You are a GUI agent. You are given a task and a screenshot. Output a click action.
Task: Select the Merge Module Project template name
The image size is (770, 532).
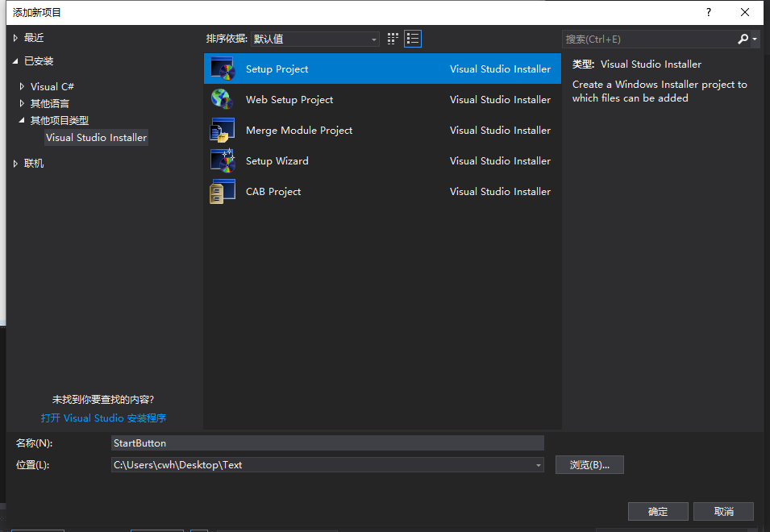point(299,130)
